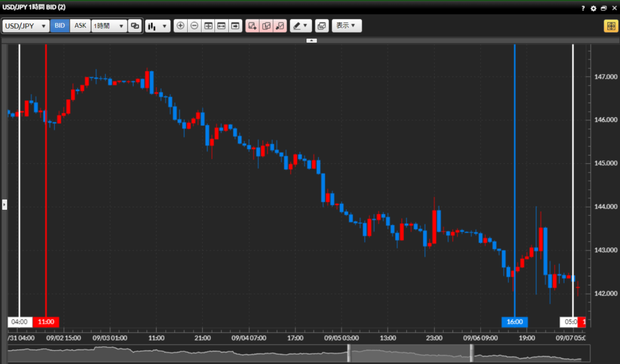
Task: Open the 1時間 timeframe dropdown
Action: click(x=109, y=26)
